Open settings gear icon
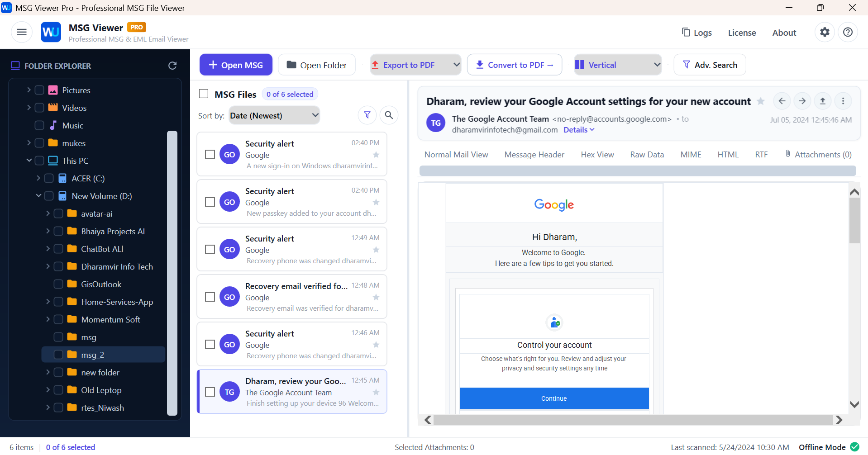This screenshot has width=868, height=455. (x=825, y=32)
